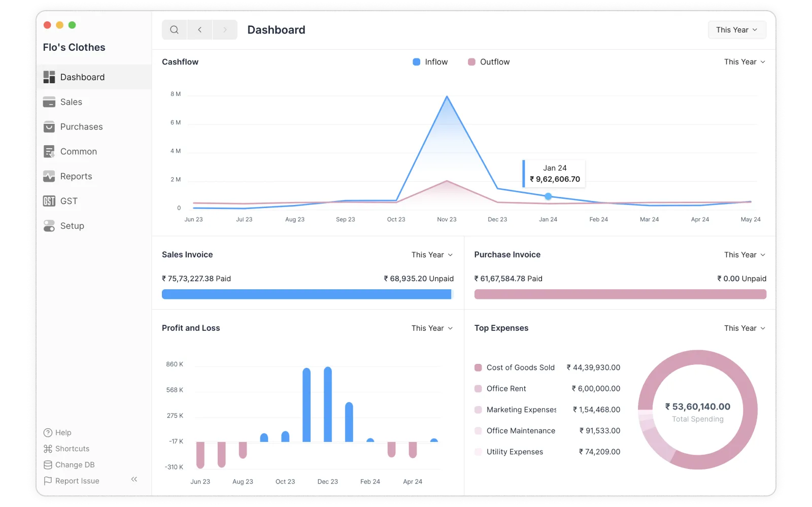The height and width of the screenshot is (507, 812).
Task: Open the Common menu item
Action: click(78, 152)
